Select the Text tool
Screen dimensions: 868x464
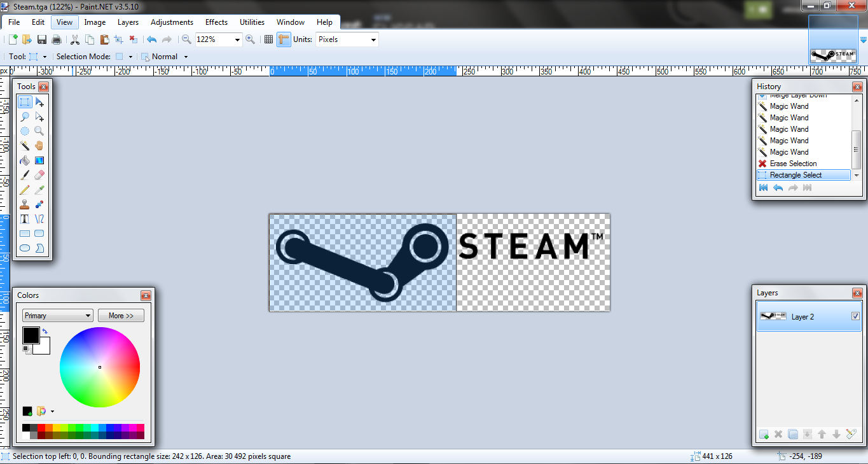click(x=25, y=219)
